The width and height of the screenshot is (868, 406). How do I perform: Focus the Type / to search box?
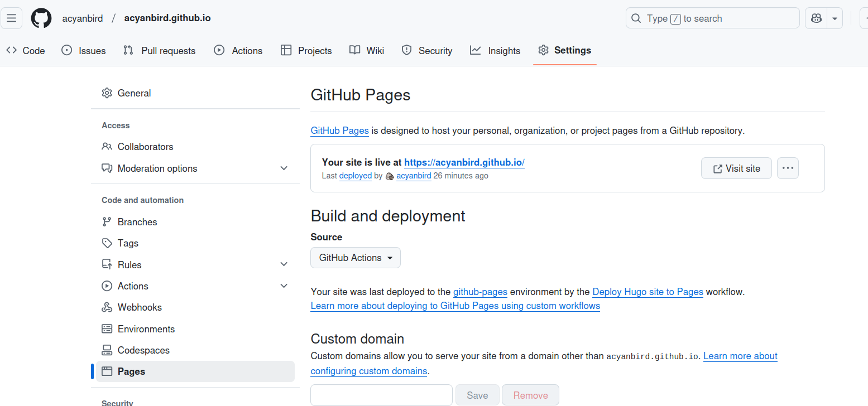coord(713,18)
